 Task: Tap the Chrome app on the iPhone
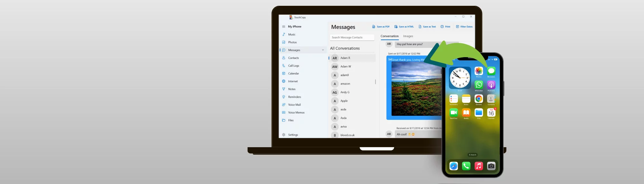pos(479,99)
